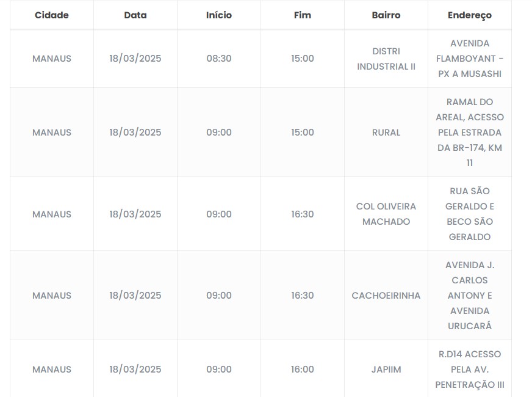Click the DISTRI INDUSTRIAL II neighborhood cell

[386, 59]
